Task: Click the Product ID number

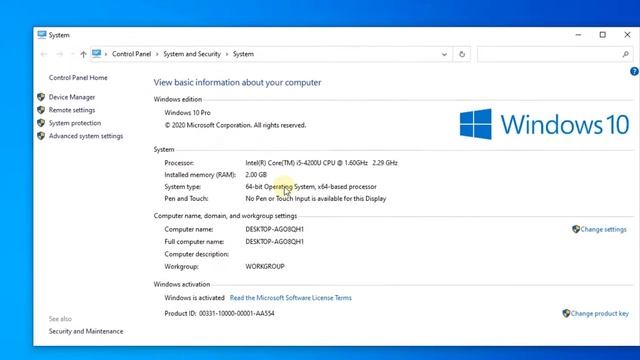Action: point(237,313)
